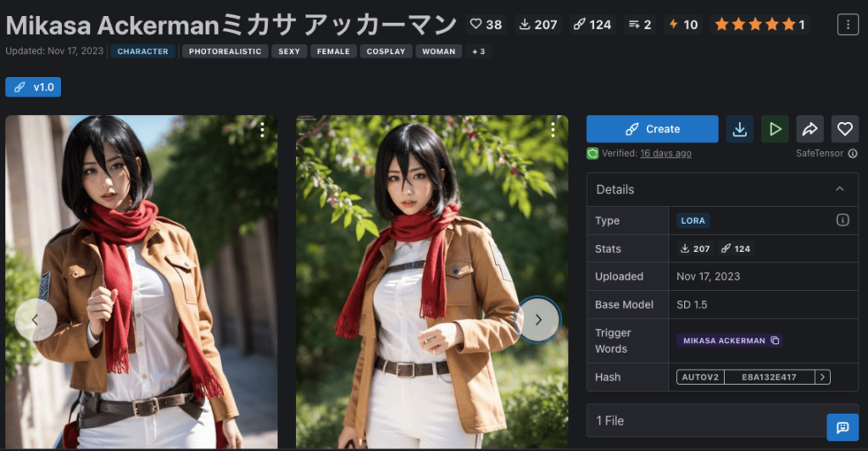Open the first sample image near wall
This screenshot has height=451, width=868.
(142, 281)
